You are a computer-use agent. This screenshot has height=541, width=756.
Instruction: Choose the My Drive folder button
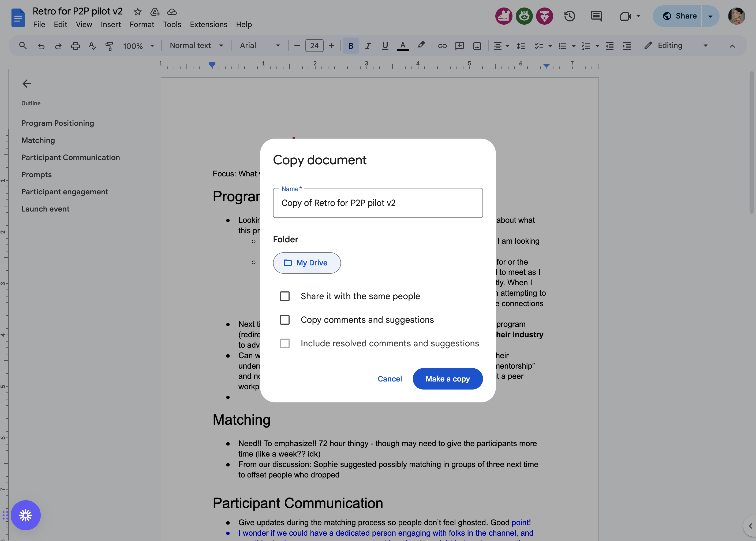pyautogui.click(x=306, y=263)
